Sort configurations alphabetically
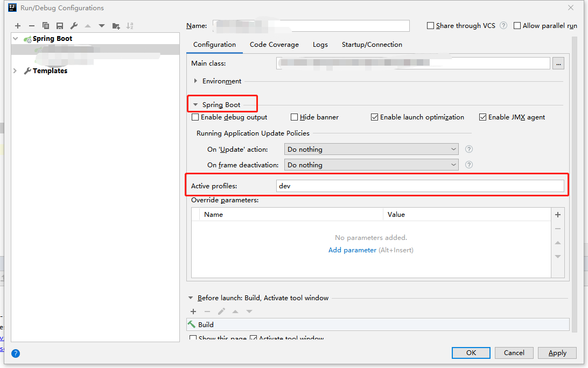The height and width of the screenshot is (368, 588). point(130,26)
